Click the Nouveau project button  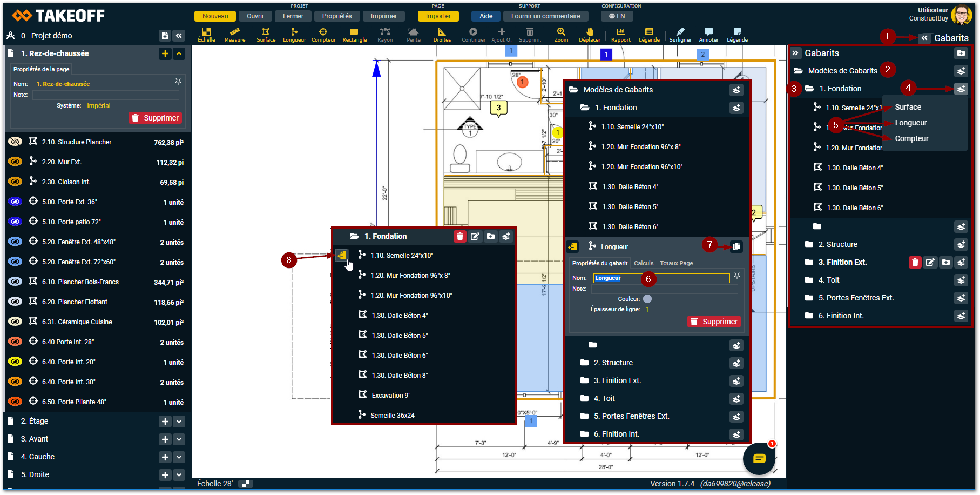coord(215,16)
